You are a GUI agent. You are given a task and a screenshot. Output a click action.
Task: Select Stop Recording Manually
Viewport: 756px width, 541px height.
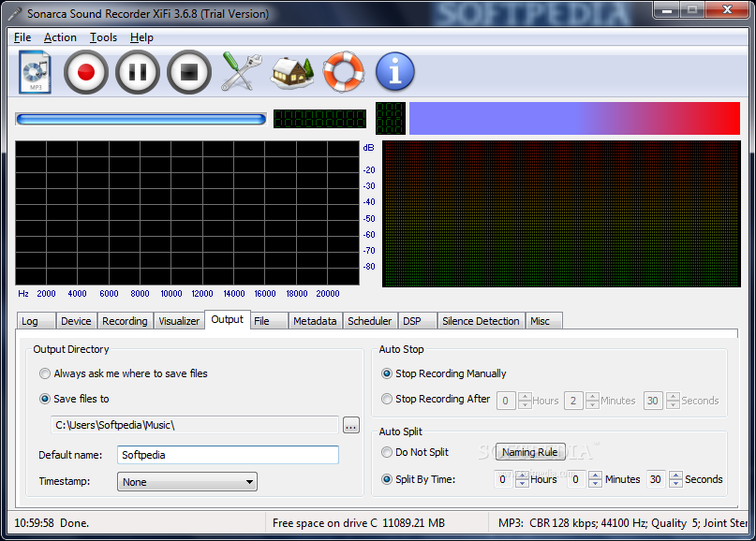tap(444, 373)
